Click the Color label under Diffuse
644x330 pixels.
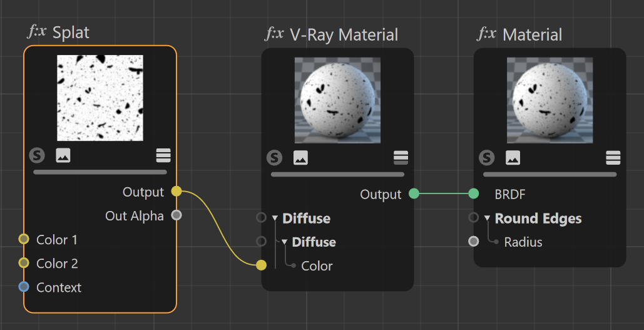pos(317,266)
